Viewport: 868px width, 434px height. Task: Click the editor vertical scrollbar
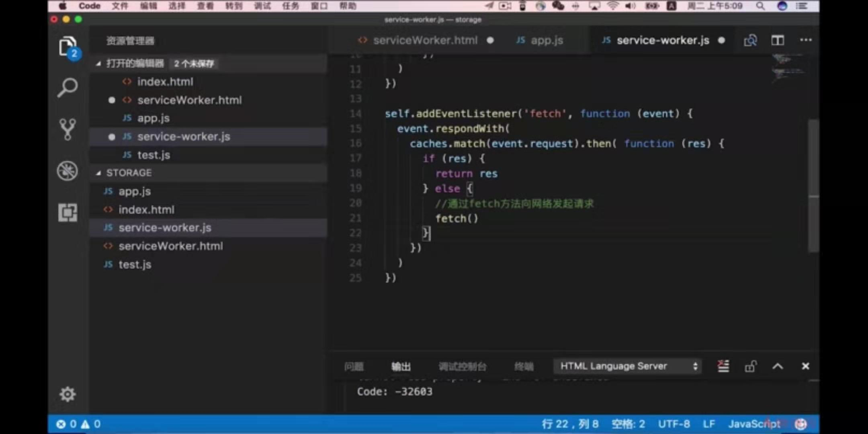813,185
